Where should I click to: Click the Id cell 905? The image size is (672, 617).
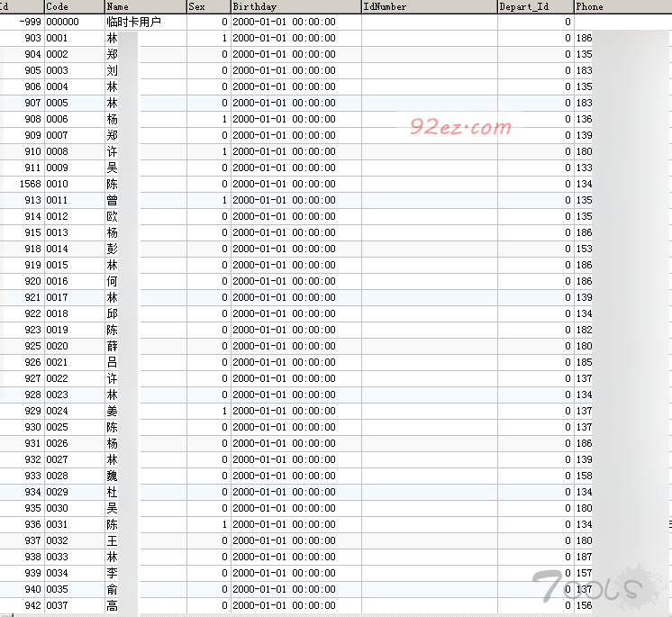22,70
